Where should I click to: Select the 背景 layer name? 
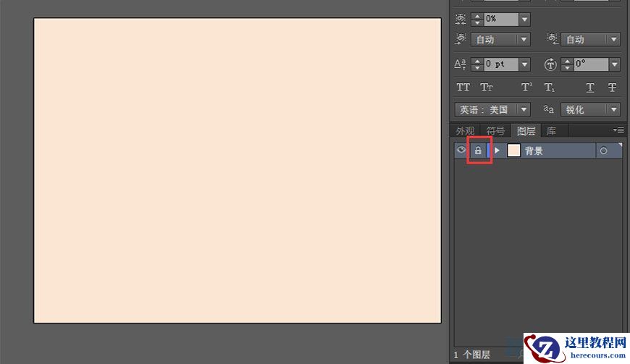pos(534,151)
